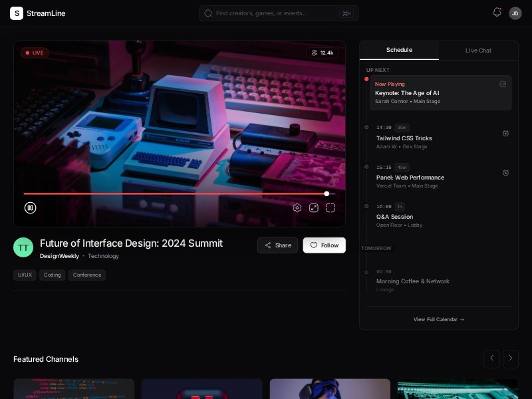Viewport: 532px width, 399px height.
Task: Open stats icon on Keynote: The Age of AI
Action: [503, 84]
